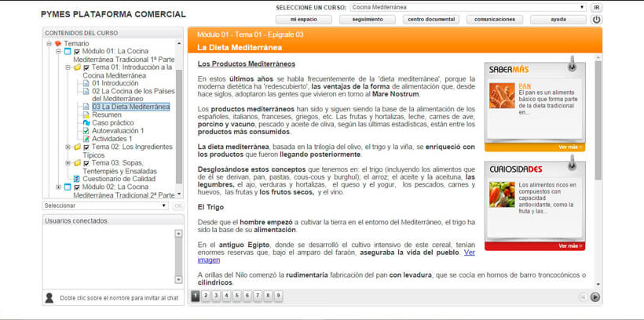Open the Seleccionar dropdown
The image size is (644, 320).
coord(105,205)
